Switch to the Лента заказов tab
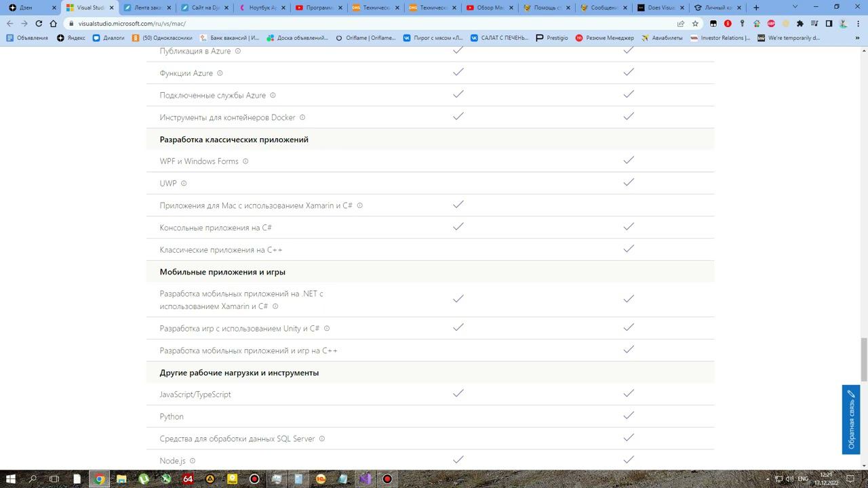This screenshot has height=488, width=868. 146,7
